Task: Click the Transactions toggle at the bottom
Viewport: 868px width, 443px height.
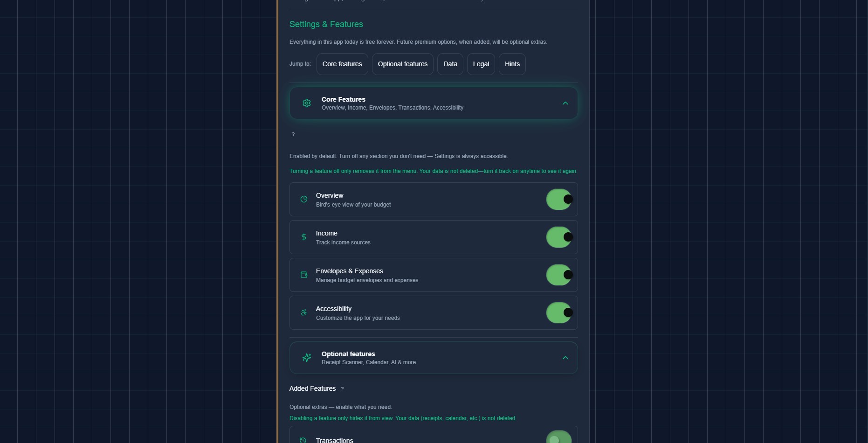Action: (559, 437)
